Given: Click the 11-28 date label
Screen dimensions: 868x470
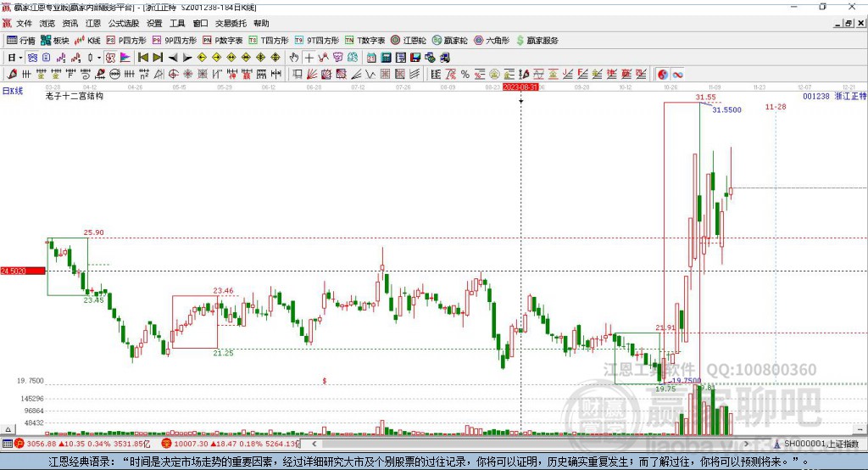Looking at the screenshot, I should [x=776, y=106].
